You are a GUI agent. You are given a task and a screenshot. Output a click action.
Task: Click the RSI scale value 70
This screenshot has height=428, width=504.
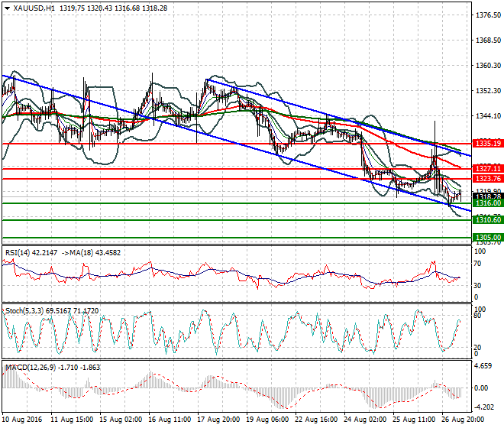pyautogui.click(x=478, y=264)
